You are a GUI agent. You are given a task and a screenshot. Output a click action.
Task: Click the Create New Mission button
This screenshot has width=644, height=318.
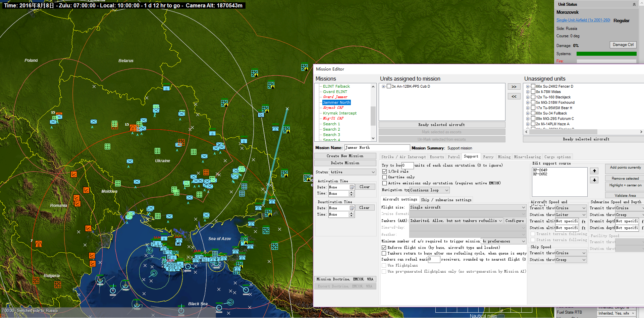(x=345, y=156)
